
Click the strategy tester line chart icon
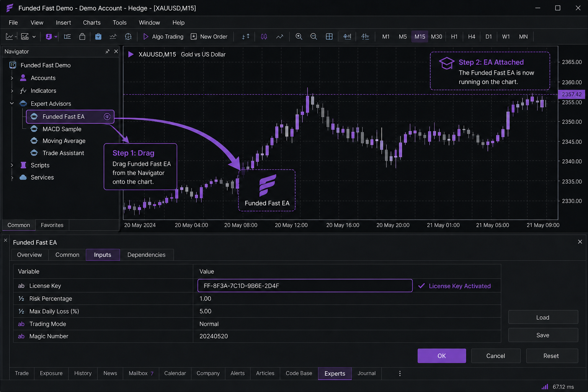(x=113, y=37)
